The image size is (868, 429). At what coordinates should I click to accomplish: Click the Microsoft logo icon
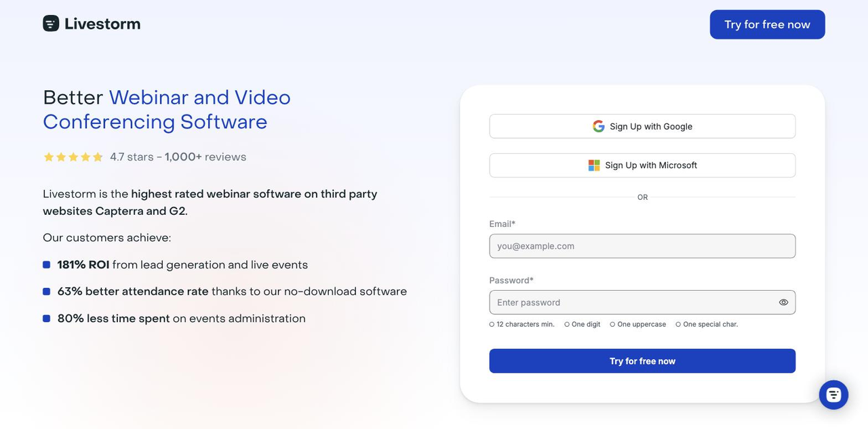tap(594, 165)
